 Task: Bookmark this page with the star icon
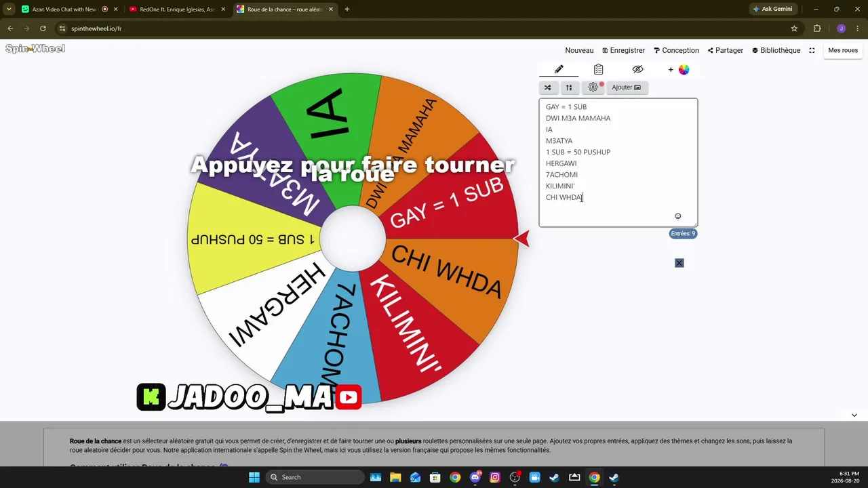(794, 28)
